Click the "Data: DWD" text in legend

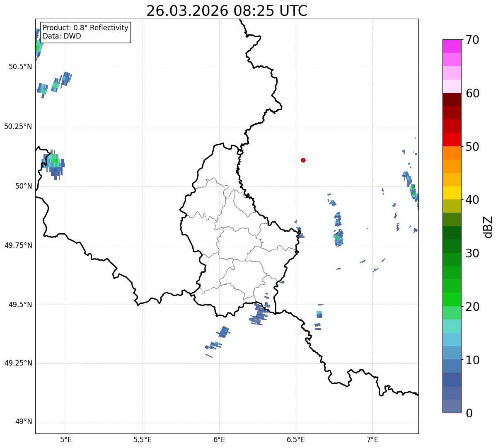pos(62,36)
